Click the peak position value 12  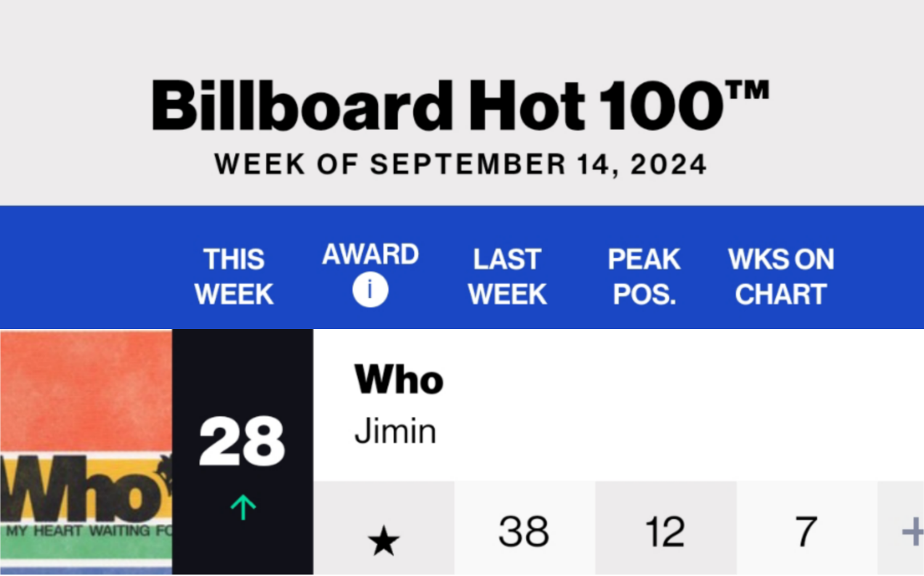click(665, 531)
